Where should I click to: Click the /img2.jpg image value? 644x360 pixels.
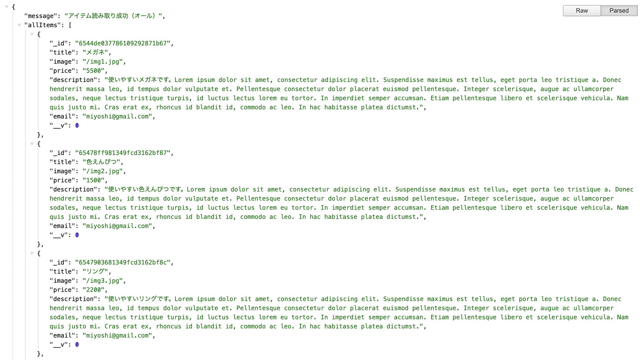pyautogui.click(x=103, y=171)
